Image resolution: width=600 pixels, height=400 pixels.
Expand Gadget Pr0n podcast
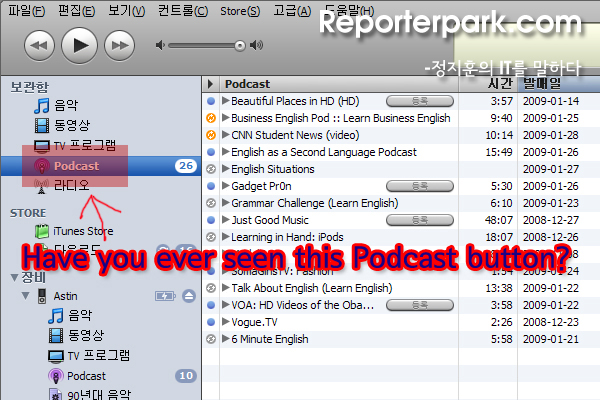pyautogui.click(x=226, y=186)
